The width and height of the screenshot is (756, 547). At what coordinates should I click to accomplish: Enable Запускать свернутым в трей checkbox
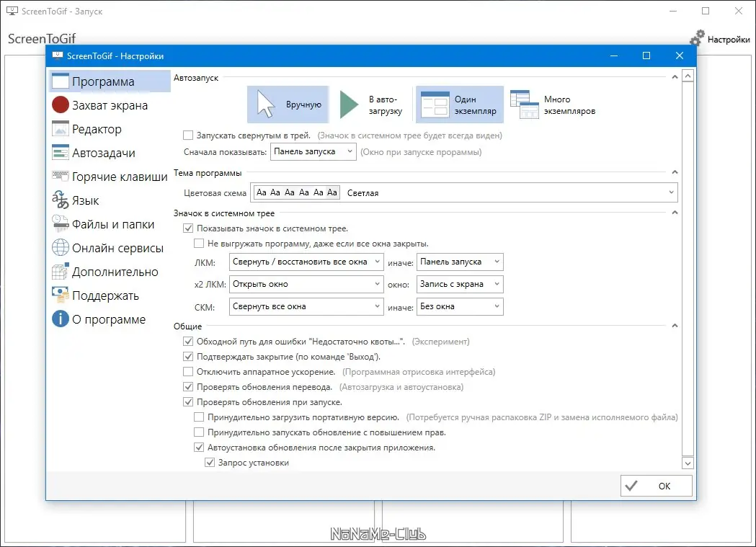pyautogui.click(x=188, y=135)
